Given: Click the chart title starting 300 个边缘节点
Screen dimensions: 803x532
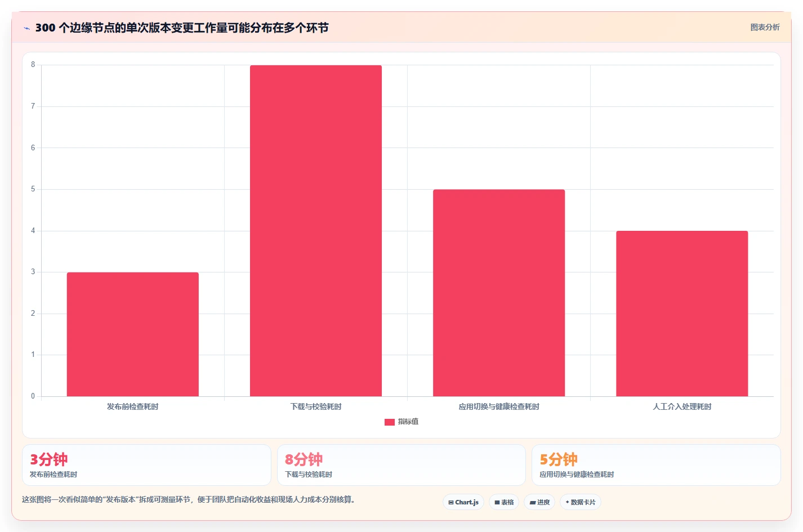Looking at the screenshot, I should [x=182, y=28].
